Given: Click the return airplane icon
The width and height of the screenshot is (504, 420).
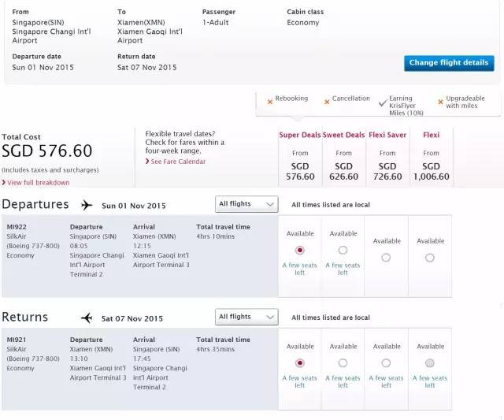Looking at the screenshot, I should (x=87, y=318).
